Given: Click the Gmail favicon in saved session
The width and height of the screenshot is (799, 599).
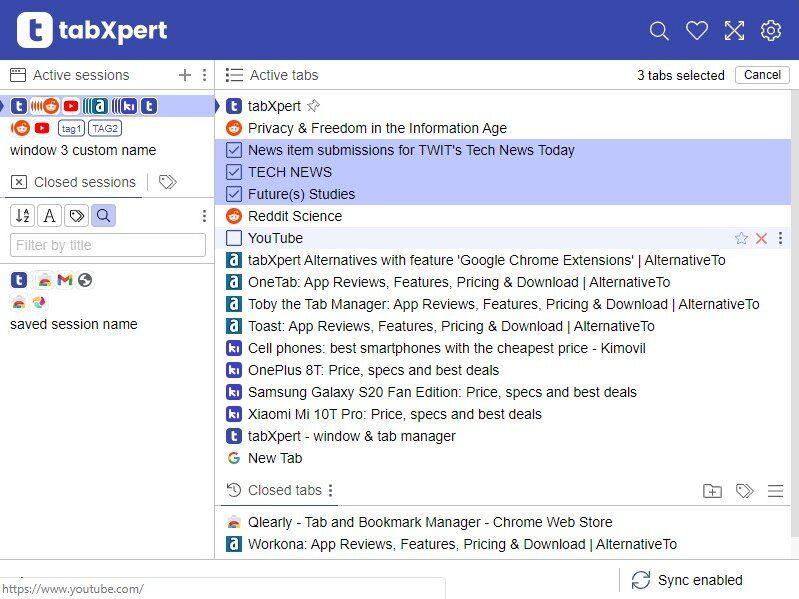Looking at the screenshot, I should click(65, 280).
